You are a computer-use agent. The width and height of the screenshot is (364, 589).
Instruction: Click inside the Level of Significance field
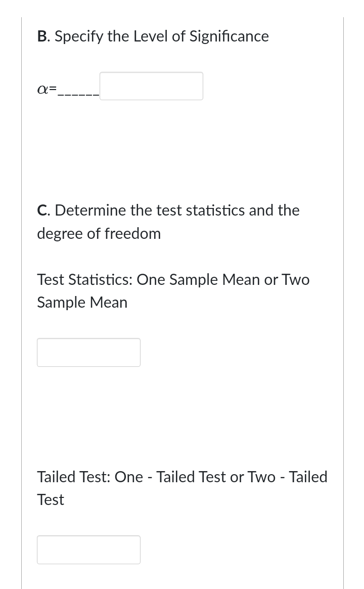[151, 86]
